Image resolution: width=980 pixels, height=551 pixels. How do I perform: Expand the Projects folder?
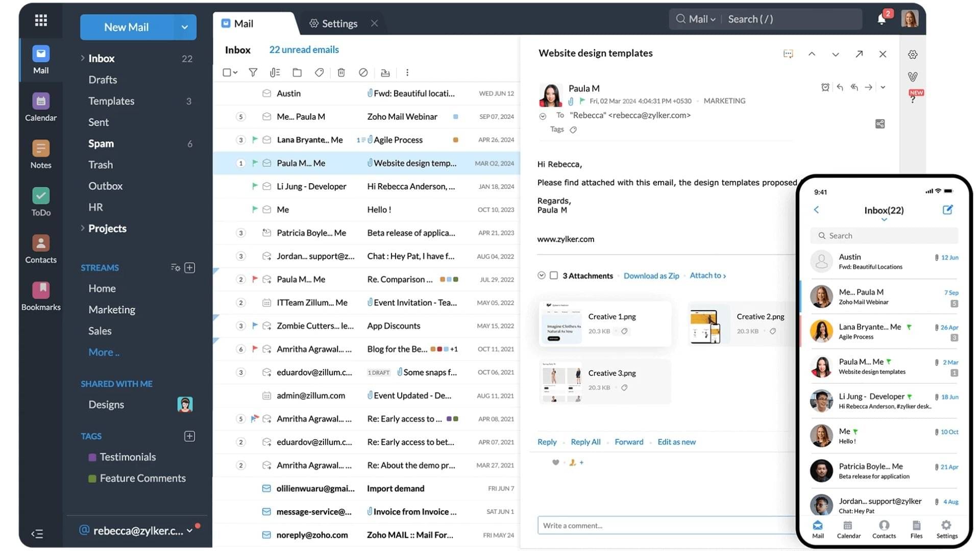[83, 228]
